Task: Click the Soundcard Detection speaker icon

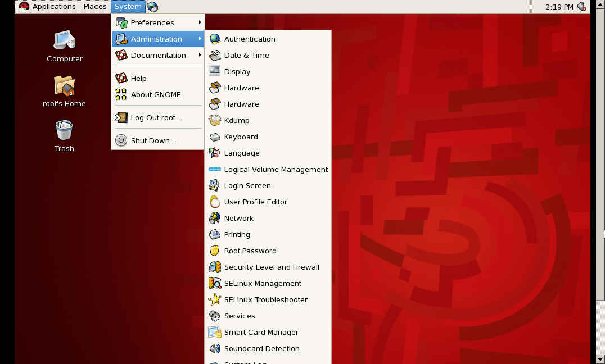Action: 215,349
